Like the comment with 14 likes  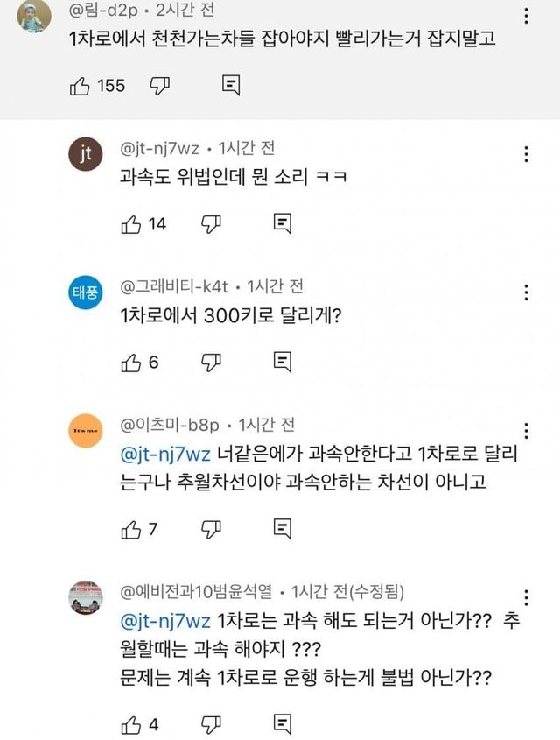(130, 223)
